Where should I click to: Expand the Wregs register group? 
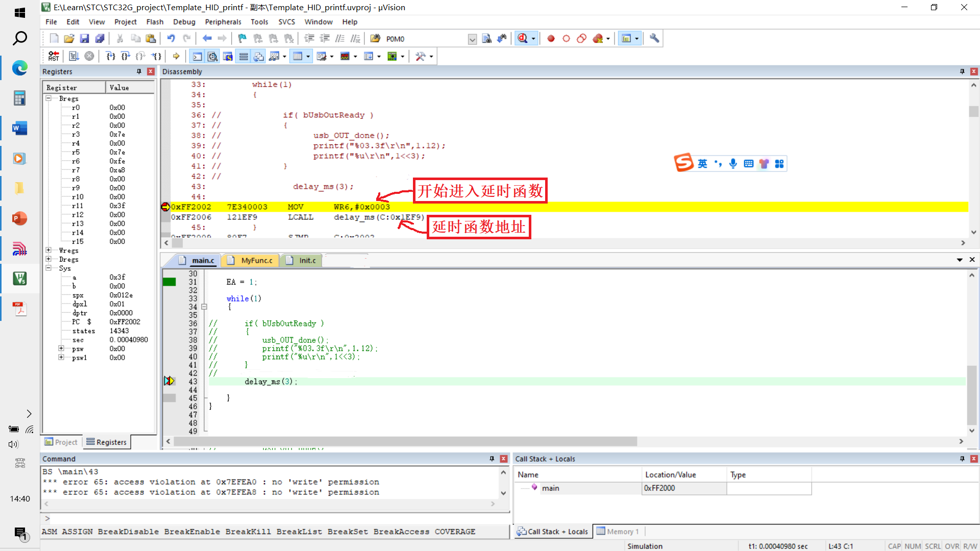coord(48,250)
